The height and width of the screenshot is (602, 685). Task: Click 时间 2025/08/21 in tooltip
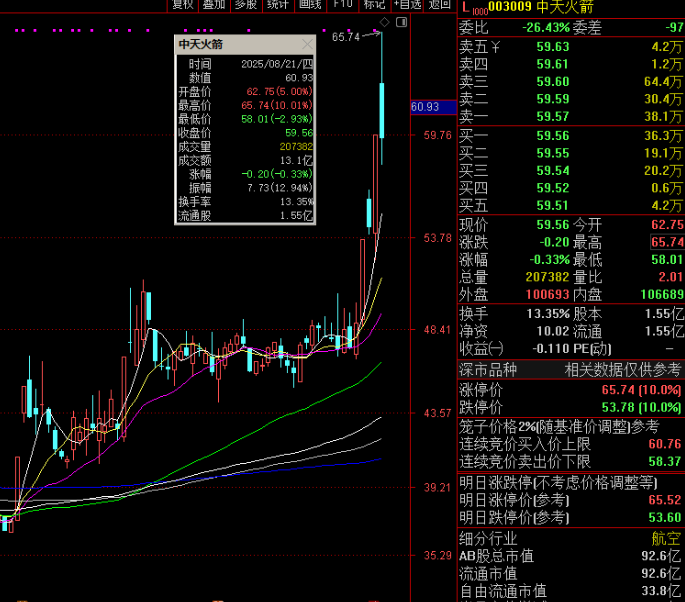(245, 64)
